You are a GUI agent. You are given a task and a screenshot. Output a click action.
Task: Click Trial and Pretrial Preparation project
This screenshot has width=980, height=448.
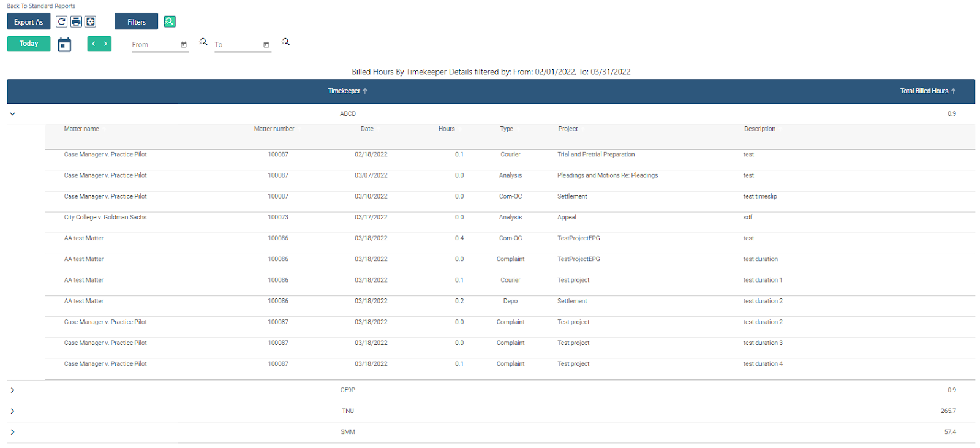tap(596, 154)
